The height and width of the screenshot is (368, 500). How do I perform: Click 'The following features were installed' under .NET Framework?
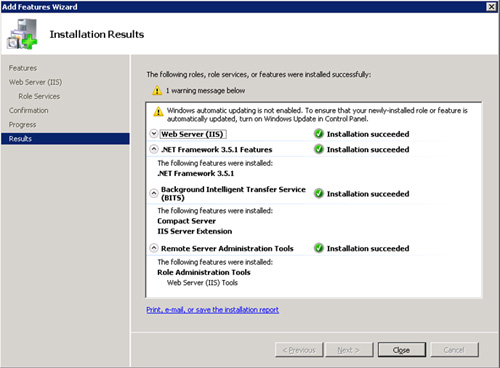[x=215, y=163]
